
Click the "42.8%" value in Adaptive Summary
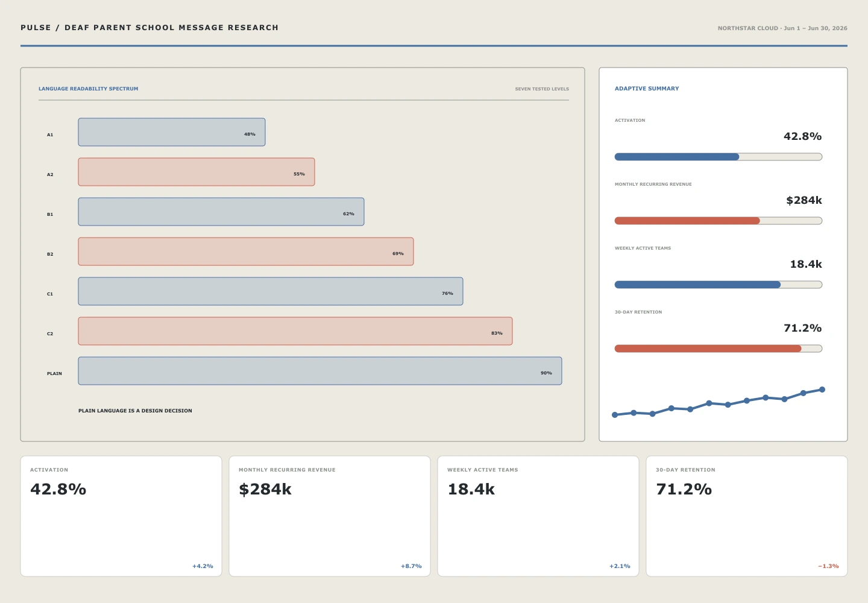click(802, 136)
